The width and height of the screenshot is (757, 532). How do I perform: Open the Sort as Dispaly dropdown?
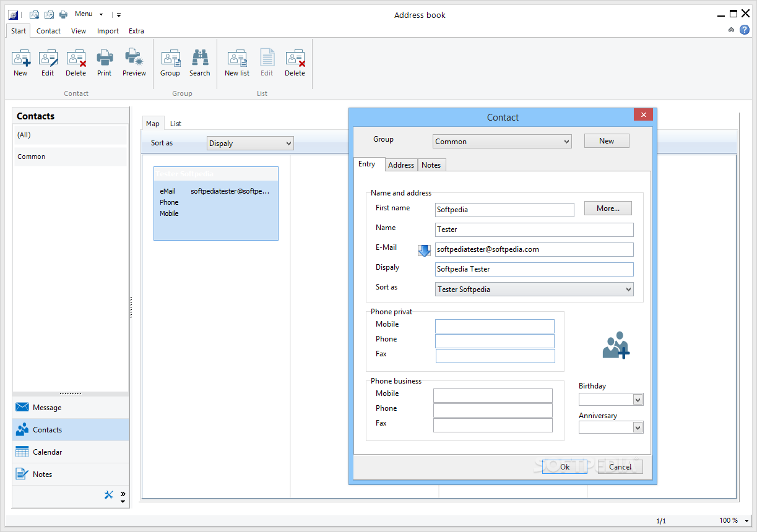pyautogui.click(x=250, y=144)
